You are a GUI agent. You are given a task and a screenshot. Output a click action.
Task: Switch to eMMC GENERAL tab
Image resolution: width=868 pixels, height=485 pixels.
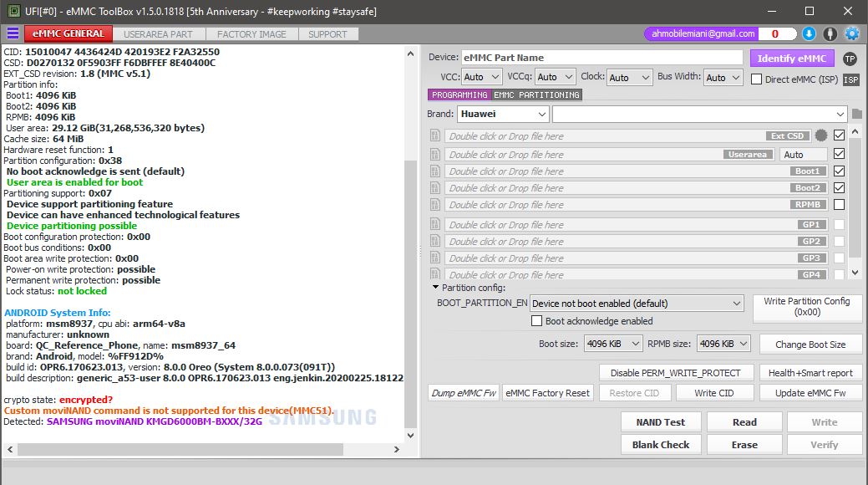pos(69,33)
